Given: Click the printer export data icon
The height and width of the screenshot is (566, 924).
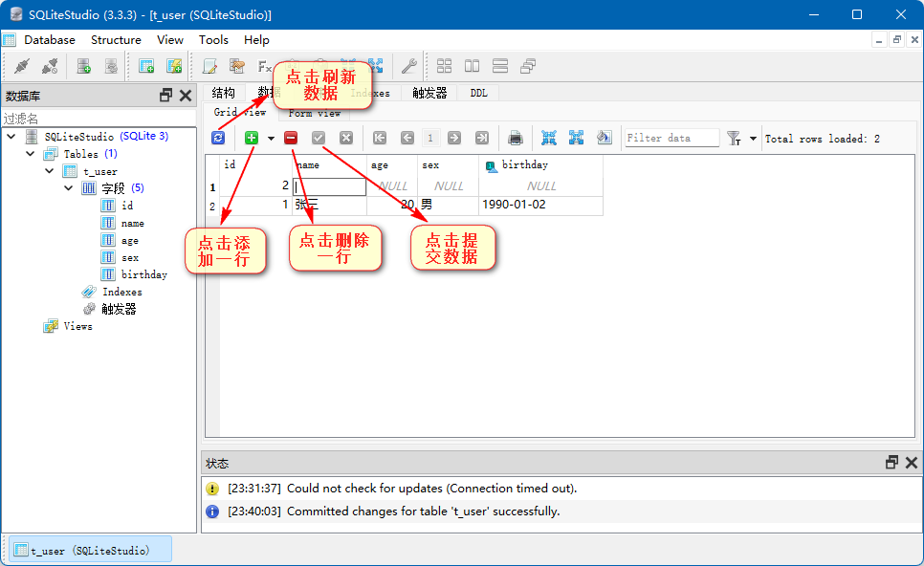Looking at the screenshot, I should tap(515, 138).
